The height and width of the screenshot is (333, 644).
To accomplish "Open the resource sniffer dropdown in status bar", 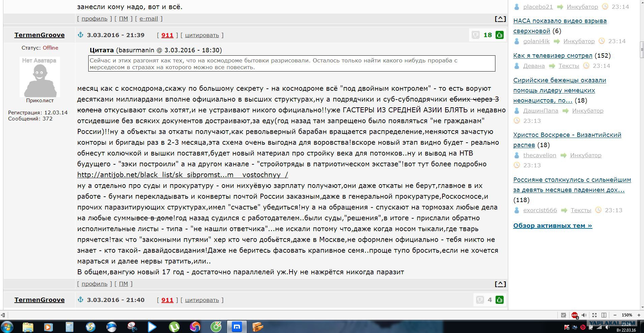I will click(563, 315).
